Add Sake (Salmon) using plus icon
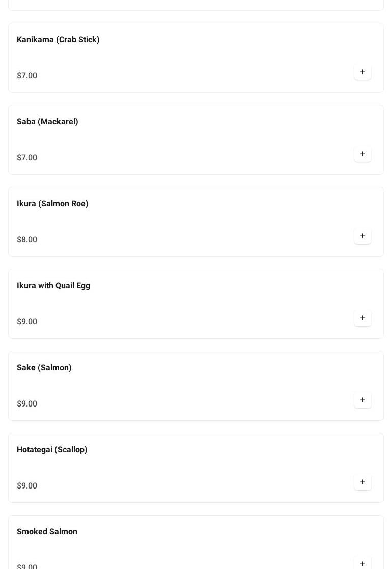This screenshot has width=392, height=569. point(362,400)
